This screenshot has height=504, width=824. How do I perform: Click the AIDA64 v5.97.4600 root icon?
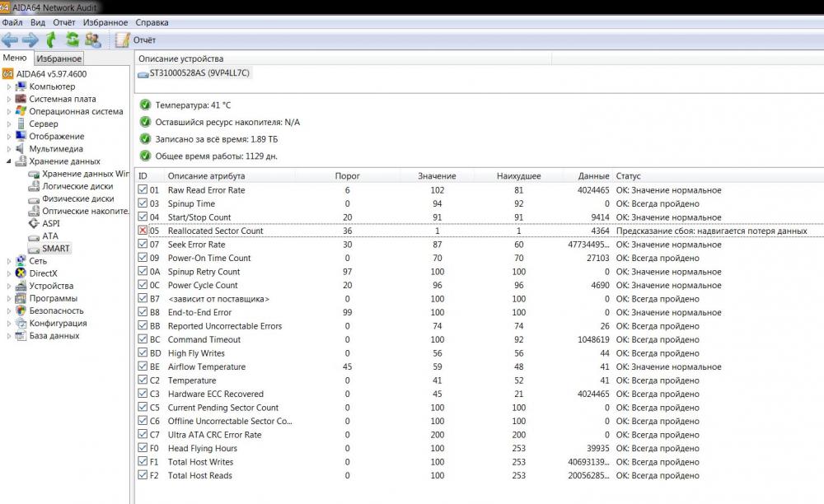pyautogui.click(x=8, y=74)
